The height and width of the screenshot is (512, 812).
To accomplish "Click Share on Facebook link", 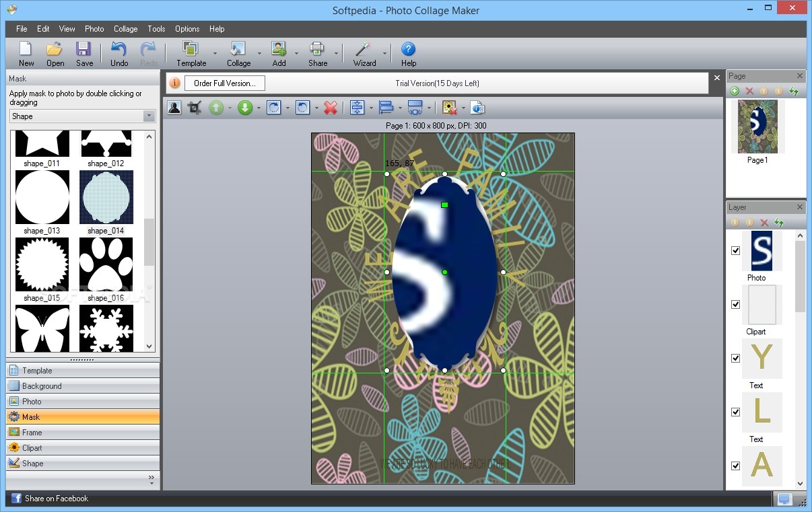I will click(57, 499).
